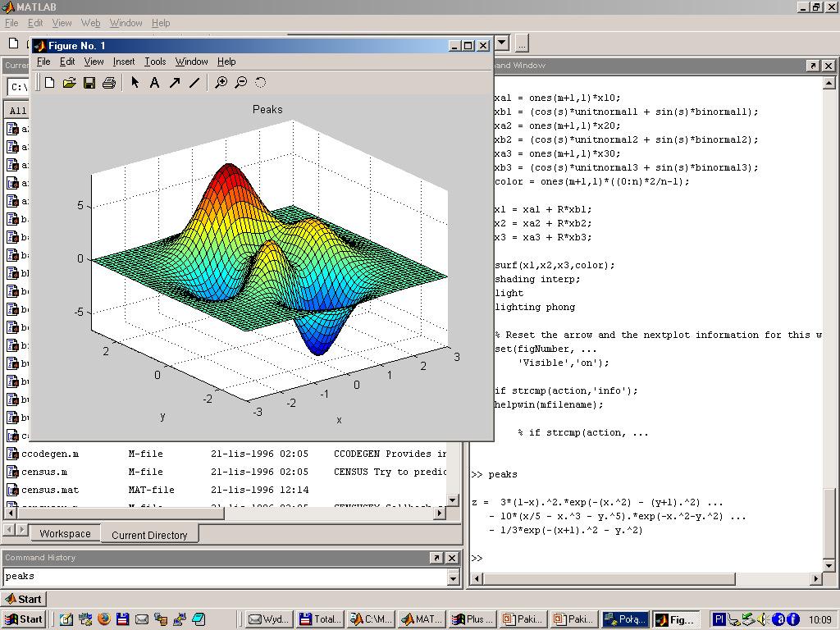Open the View menu in Figure window
The height and width of the screenshot is (630, 840).
click(x=94, y=62)
